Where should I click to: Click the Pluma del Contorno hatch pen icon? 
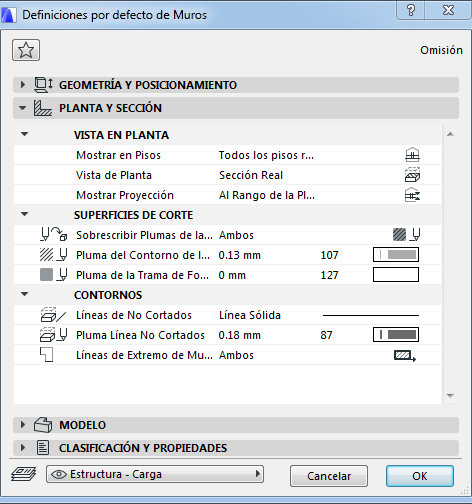click(53, 255)
